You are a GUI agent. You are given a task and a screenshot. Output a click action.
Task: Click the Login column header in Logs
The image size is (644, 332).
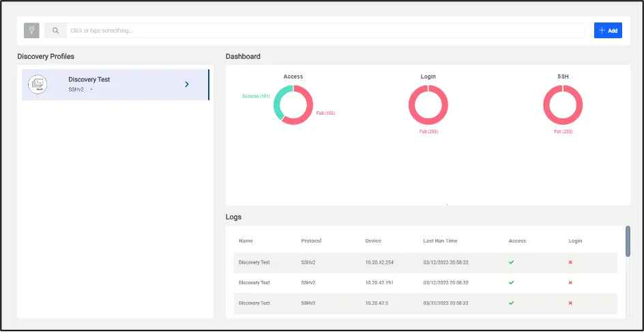(575, 240)
